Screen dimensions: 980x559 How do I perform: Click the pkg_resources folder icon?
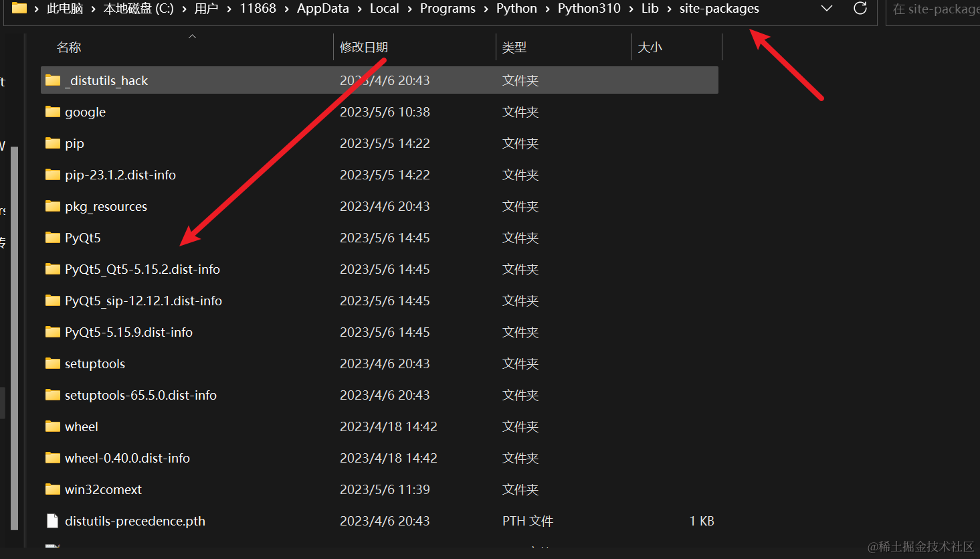click(53, 206)
